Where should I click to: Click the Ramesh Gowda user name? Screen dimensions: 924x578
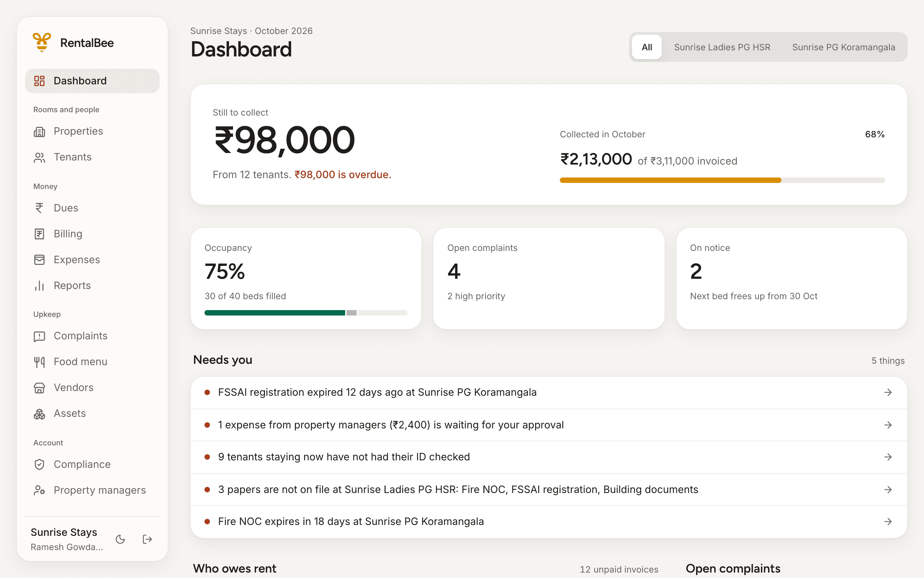click(67, 547)
